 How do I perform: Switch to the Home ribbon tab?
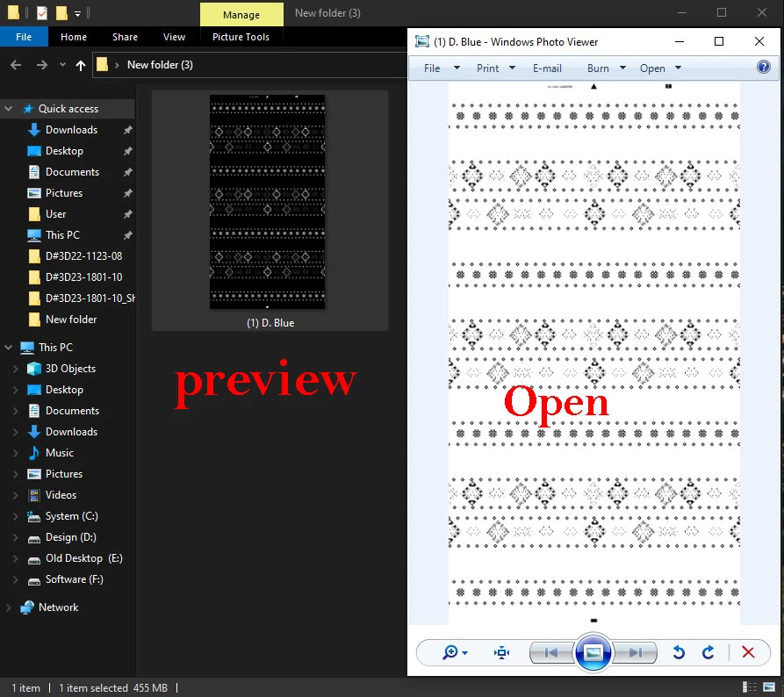(74, 37)
